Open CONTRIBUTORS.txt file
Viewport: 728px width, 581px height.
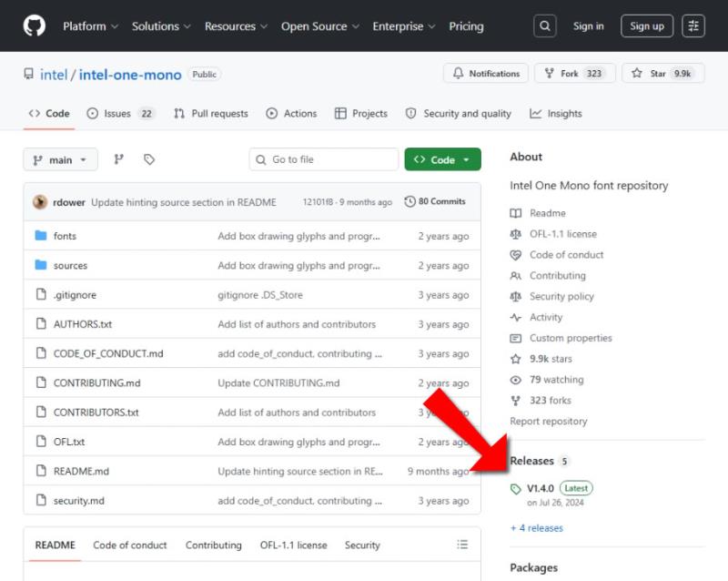pos(96,413)
